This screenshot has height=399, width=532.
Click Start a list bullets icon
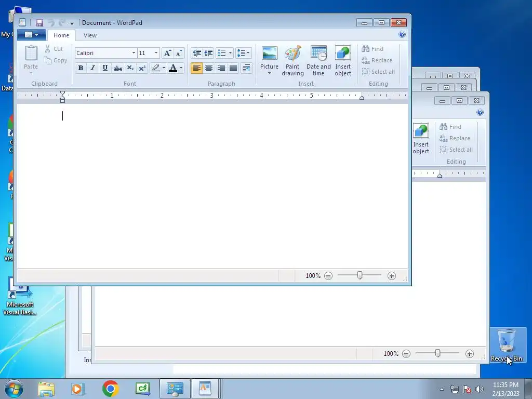[x=222, y=53]
